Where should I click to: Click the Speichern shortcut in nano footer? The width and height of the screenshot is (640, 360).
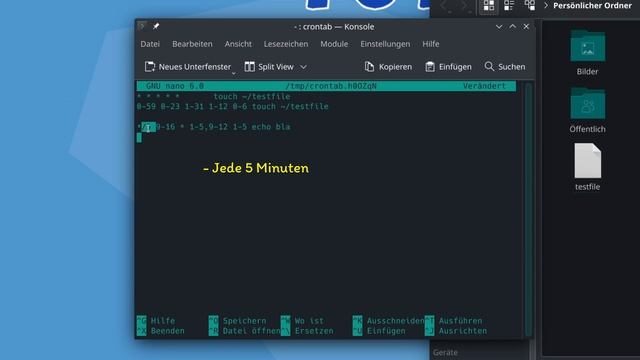pyautogui.click(x=238, y=321)
